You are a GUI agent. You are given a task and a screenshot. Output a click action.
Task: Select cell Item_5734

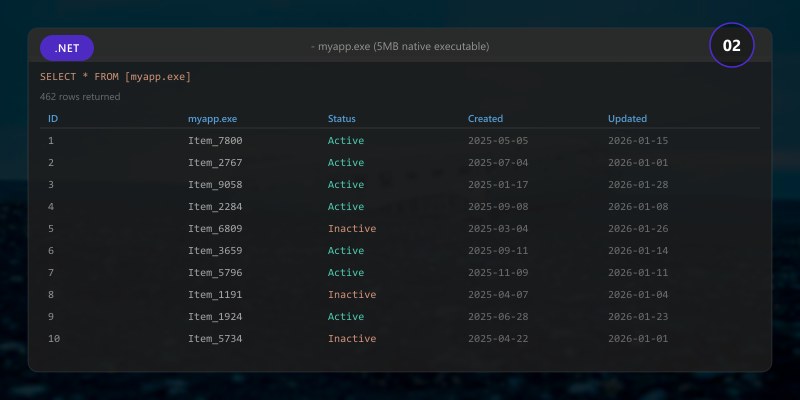pos(215,338)
